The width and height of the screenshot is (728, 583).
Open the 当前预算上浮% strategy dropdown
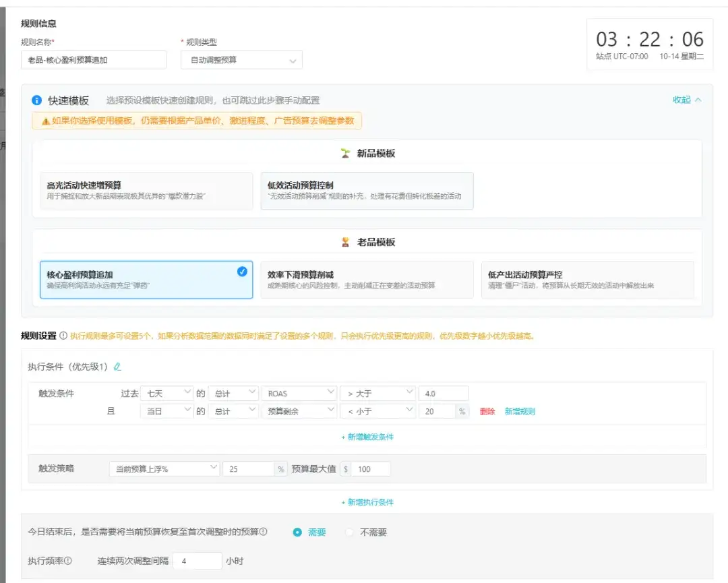(x=164, y=469)
